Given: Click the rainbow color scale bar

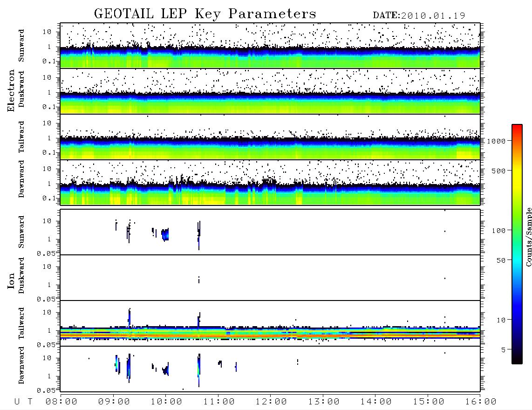Looking at the screenshot, I should (517, 244).
